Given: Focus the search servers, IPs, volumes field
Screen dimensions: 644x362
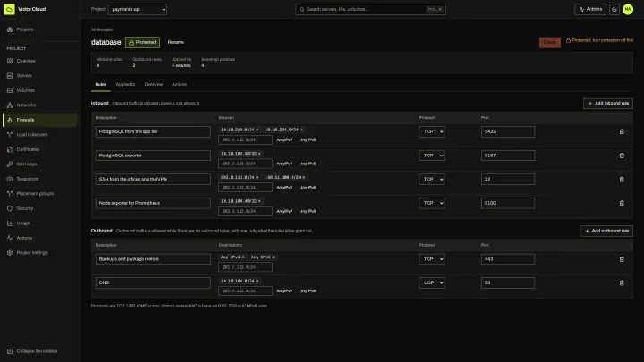Looking at the screenshot, I should pos(370,9).
